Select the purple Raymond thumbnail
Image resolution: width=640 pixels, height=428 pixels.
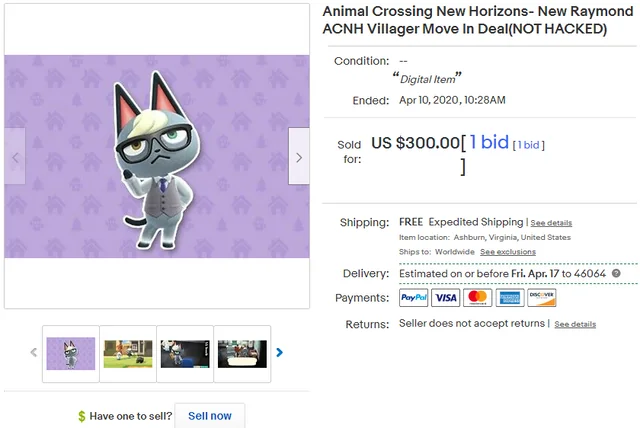tap(70, 353)
